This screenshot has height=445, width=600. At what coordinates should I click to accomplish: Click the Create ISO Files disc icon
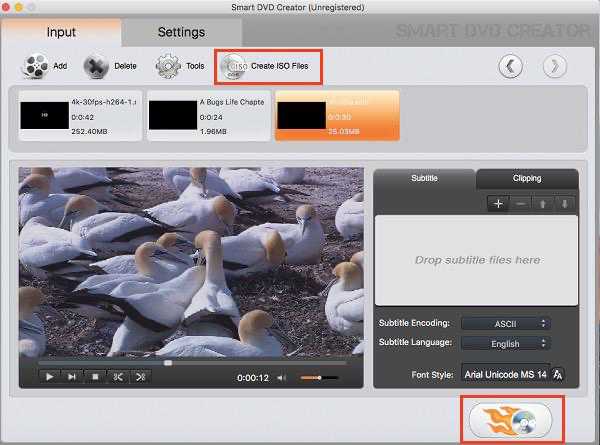click(x=233, y=67)
